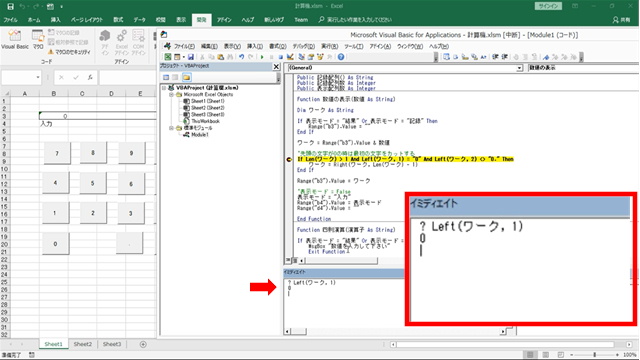Switch to Page Layout view in status bar
Image resolution: width=640 pixels, height=360 pixels.
point(545,355)
